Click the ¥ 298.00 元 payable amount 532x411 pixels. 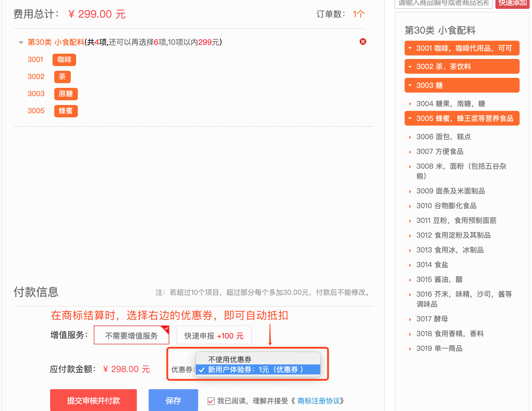127,369
